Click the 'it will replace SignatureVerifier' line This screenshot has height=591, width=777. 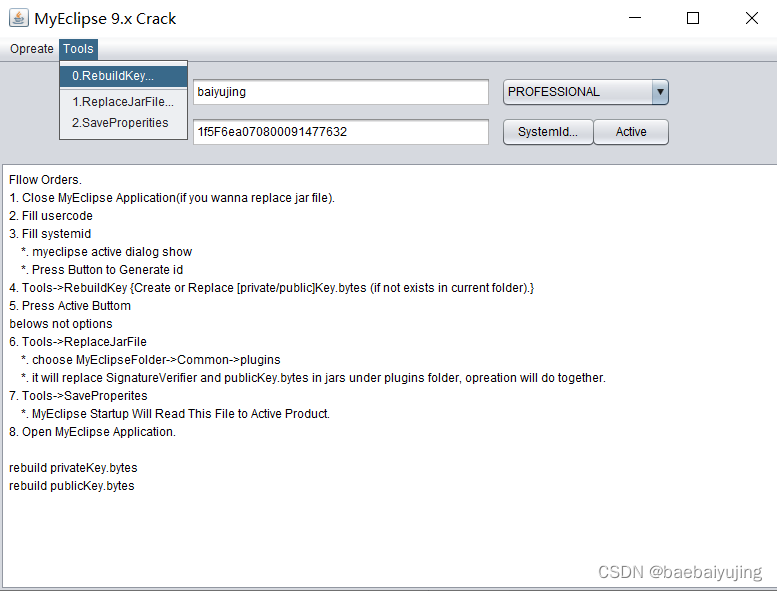tap(313, 378)
